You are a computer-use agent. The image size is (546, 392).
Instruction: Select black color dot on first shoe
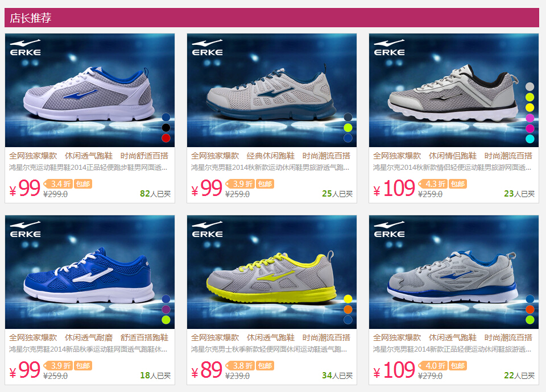point(166,128)
